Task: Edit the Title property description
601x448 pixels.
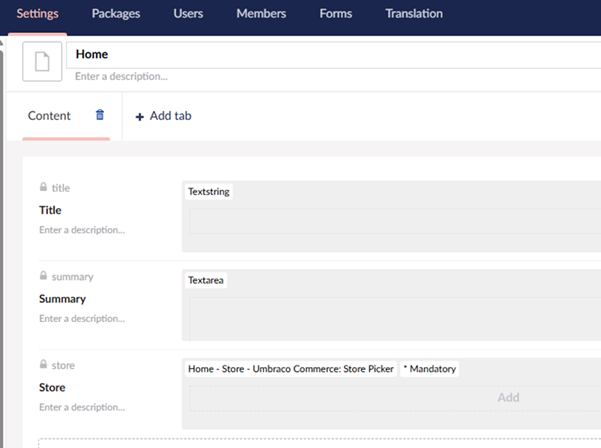Action: [x=82, y=230]
